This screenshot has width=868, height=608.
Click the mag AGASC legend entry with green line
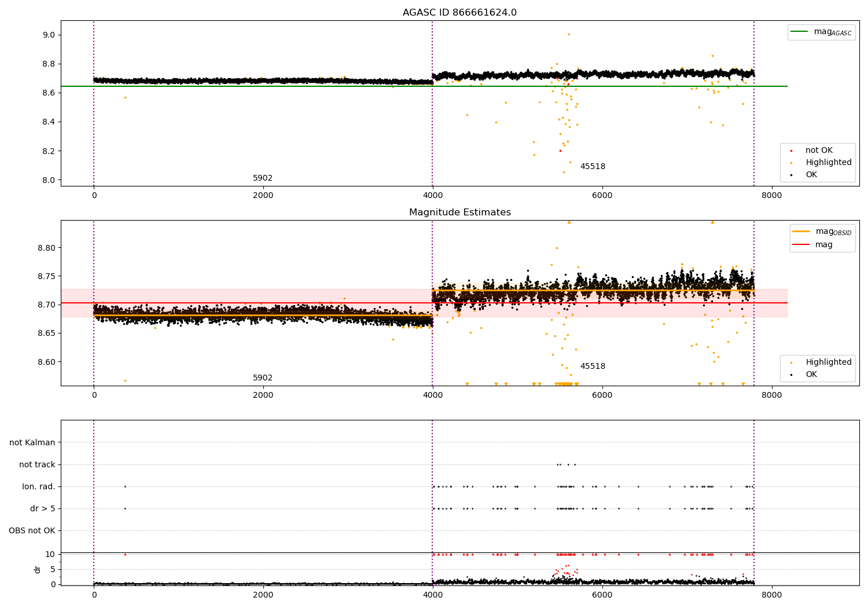click(x=821, y=32)
